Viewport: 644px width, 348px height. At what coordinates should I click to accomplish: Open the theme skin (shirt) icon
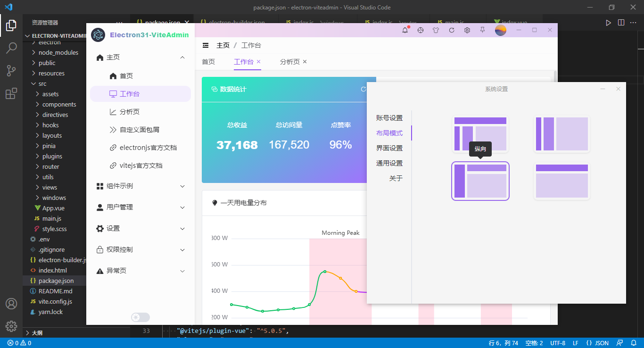(x=436, y=30)
